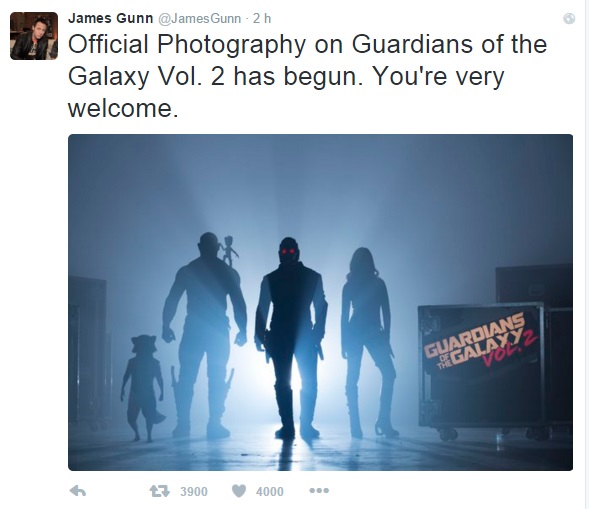Reply to the tweet using arrow icon

point(78,491)
